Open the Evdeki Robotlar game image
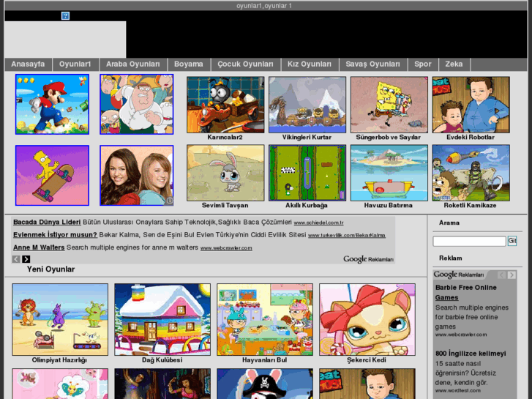The width and height of the screenshot is (532, 399). pos(471,105)
